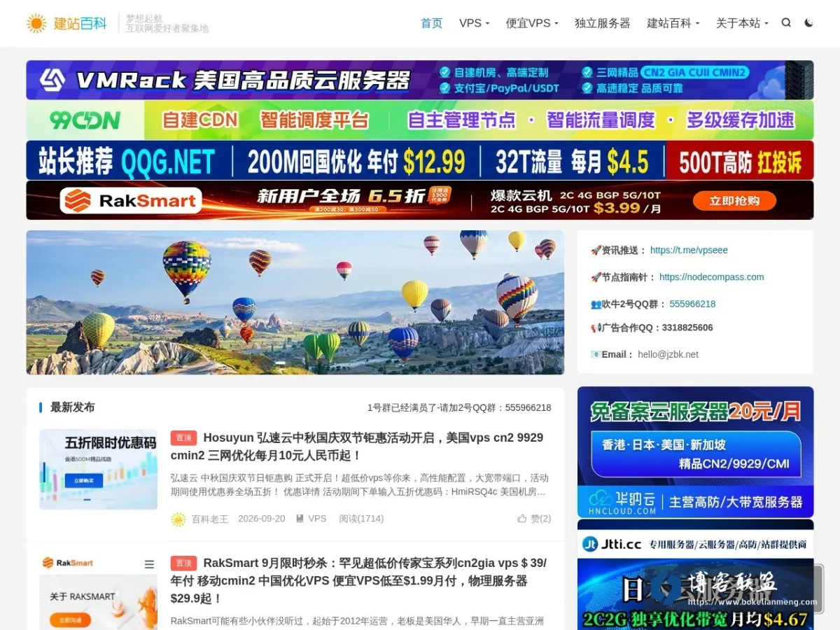Click the people icon beside 吹牛2号QQ群
840x630 pixels.
pyautogui.click(x=596, y=304)
